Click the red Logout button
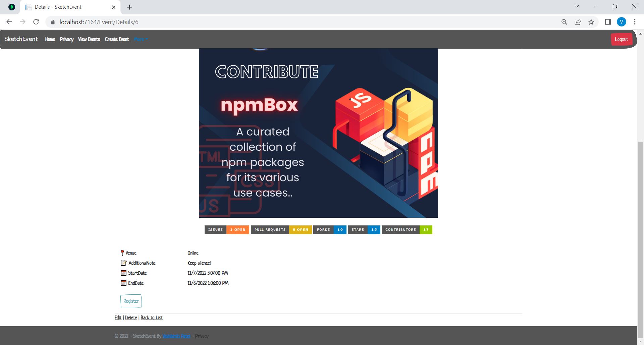This screenshot has width=644, height=345. (621, 39)
